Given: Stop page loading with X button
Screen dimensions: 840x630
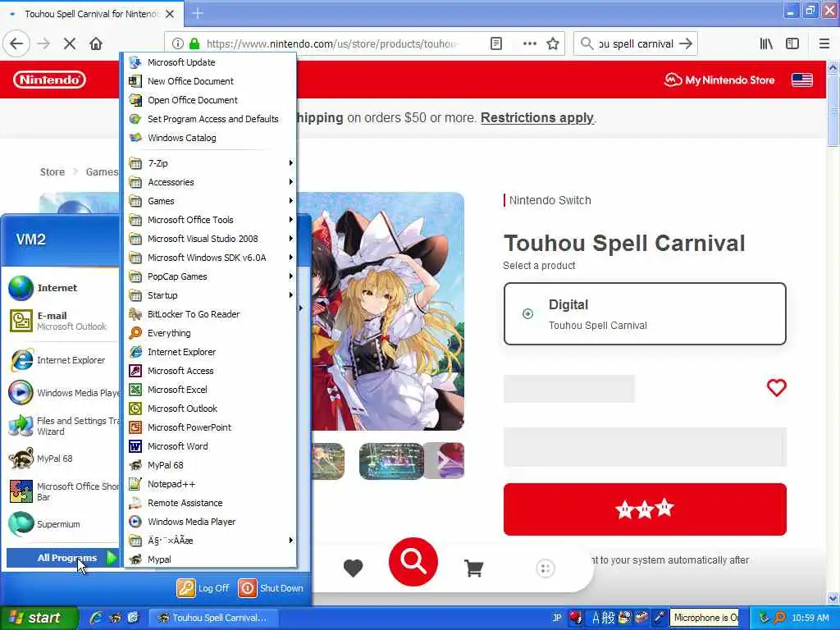Looking at the screenshot, I should tap(70, 43).
